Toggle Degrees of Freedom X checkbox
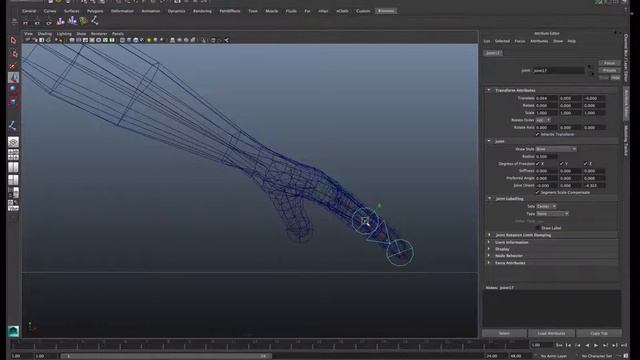The height and width of the screenshot is (360, 640). pos(538,164)
